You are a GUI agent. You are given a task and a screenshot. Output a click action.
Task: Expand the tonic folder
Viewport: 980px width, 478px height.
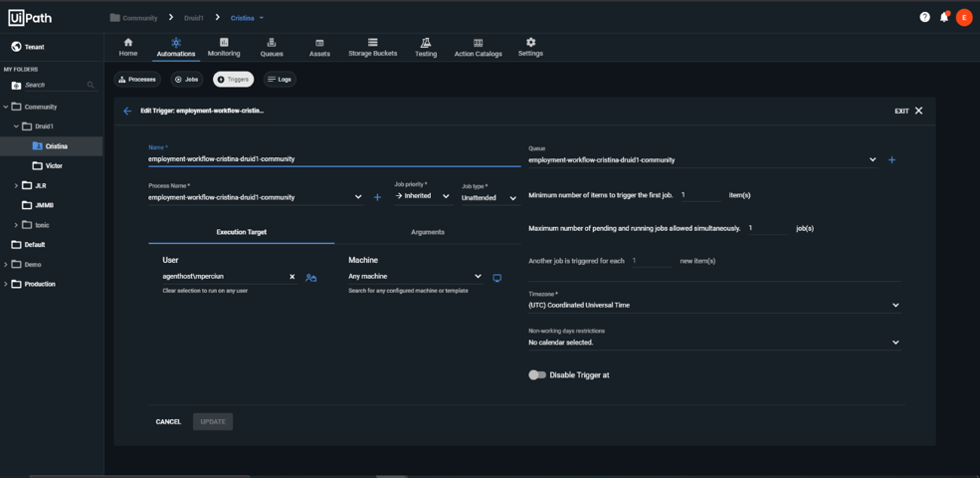pyautogui.click(x=16, y=225)
